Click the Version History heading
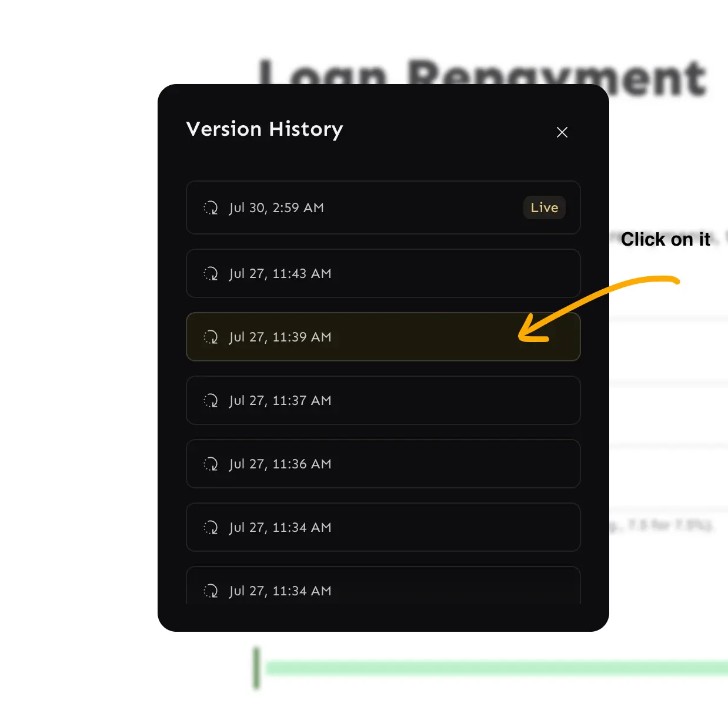Screen dimensions: 728x717 265,130
